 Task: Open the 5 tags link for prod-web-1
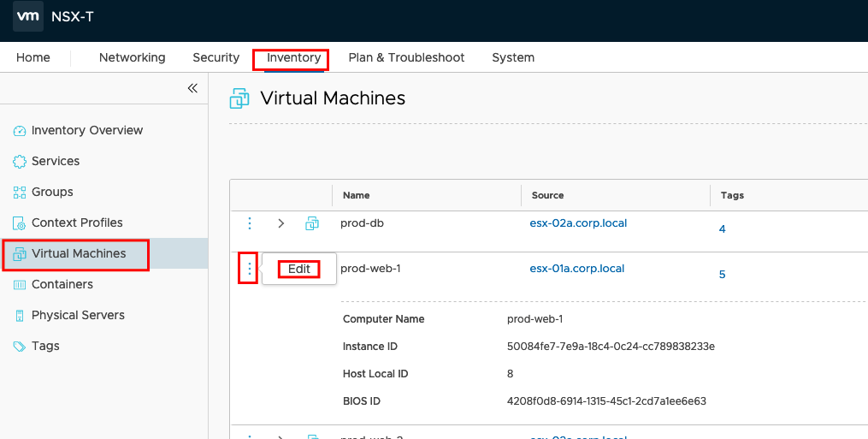(x=722, y=275)
